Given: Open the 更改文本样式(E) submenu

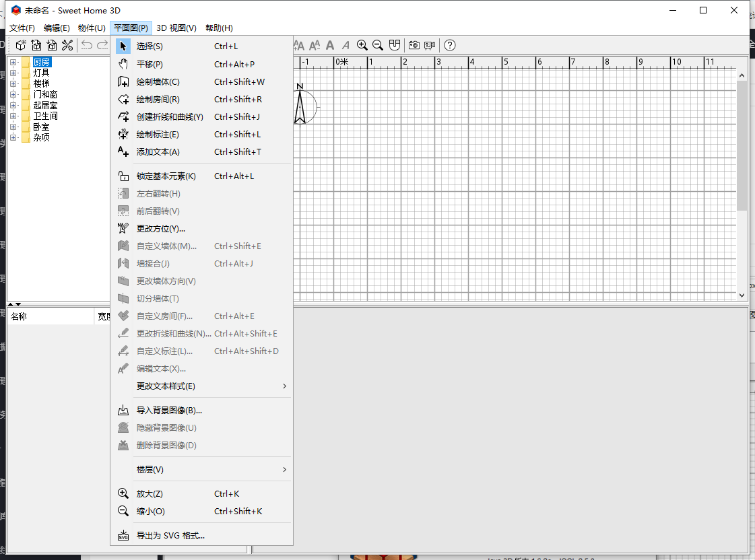Looking at the screenshot, I should 201,386.
